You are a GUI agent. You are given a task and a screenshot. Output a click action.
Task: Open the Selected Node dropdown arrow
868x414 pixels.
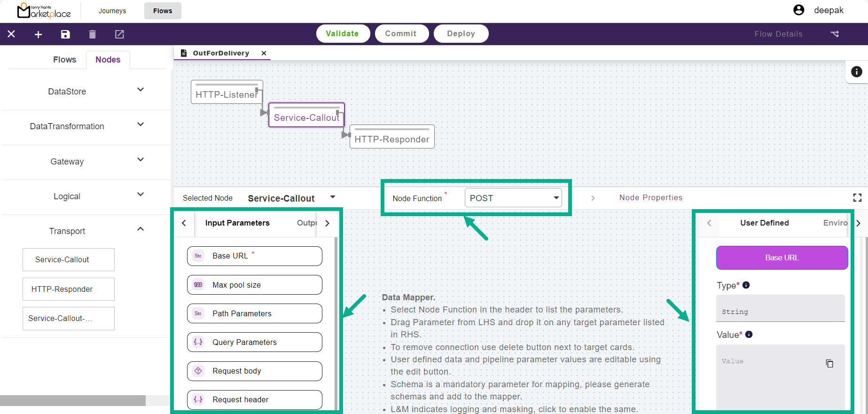pos(333,197)
